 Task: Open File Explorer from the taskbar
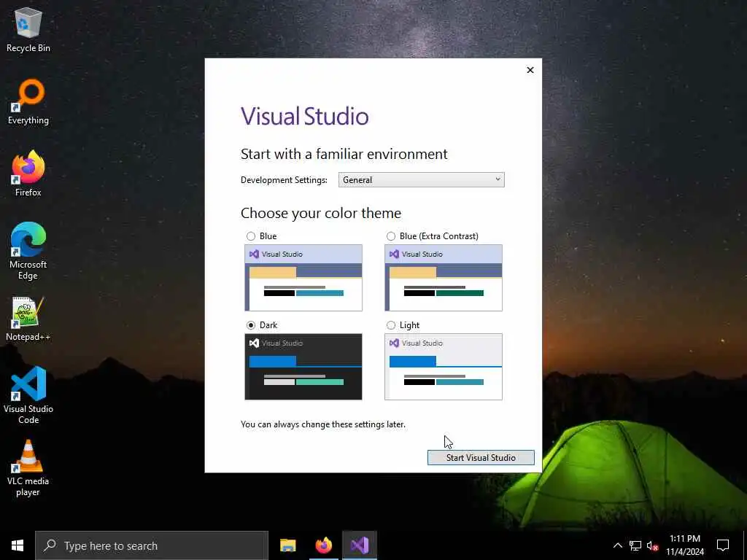[x=287, y=545]
